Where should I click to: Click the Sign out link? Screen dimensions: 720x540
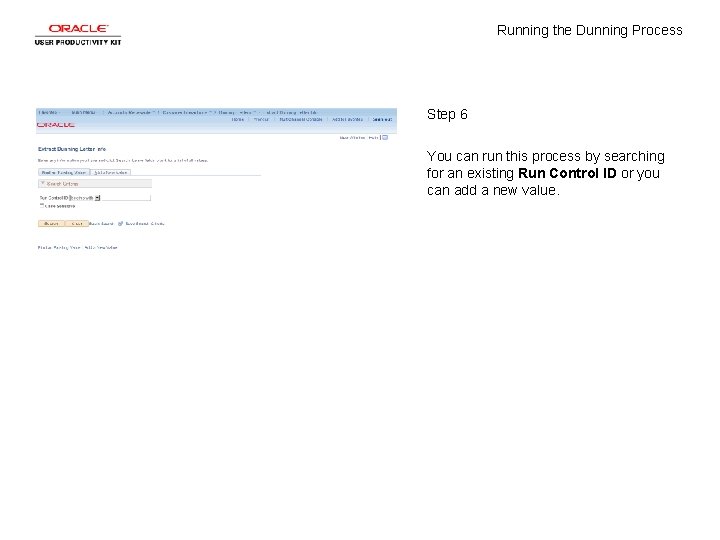point(382,119)
